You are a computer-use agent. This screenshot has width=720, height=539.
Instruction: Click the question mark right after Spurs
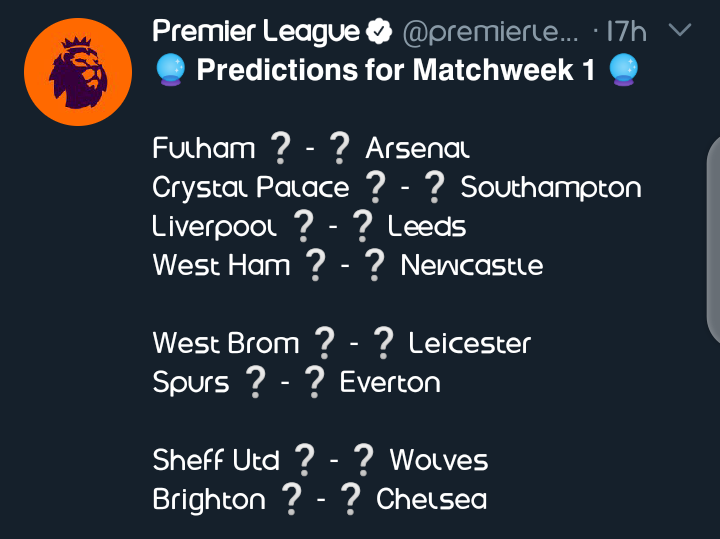[255, 382]
